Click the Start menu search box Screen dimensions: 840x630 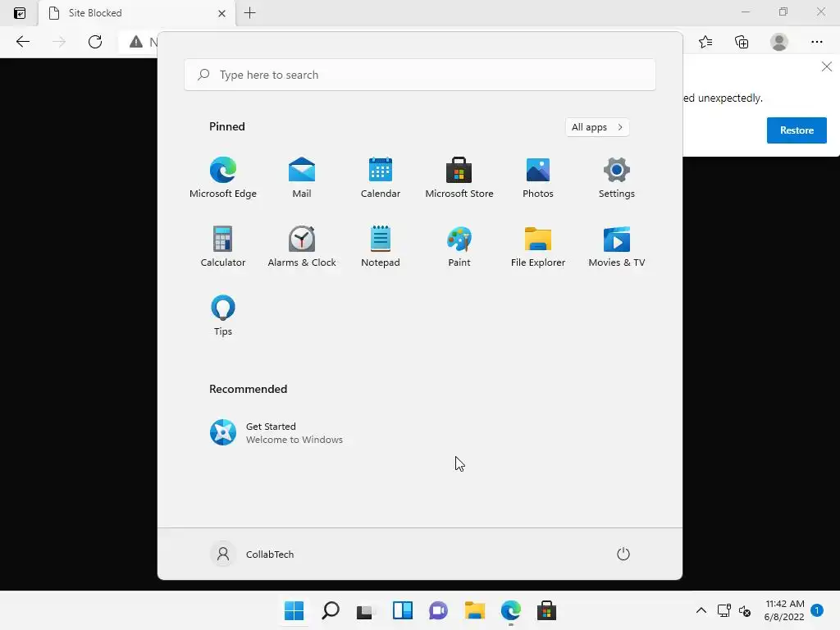coord(419,75)
